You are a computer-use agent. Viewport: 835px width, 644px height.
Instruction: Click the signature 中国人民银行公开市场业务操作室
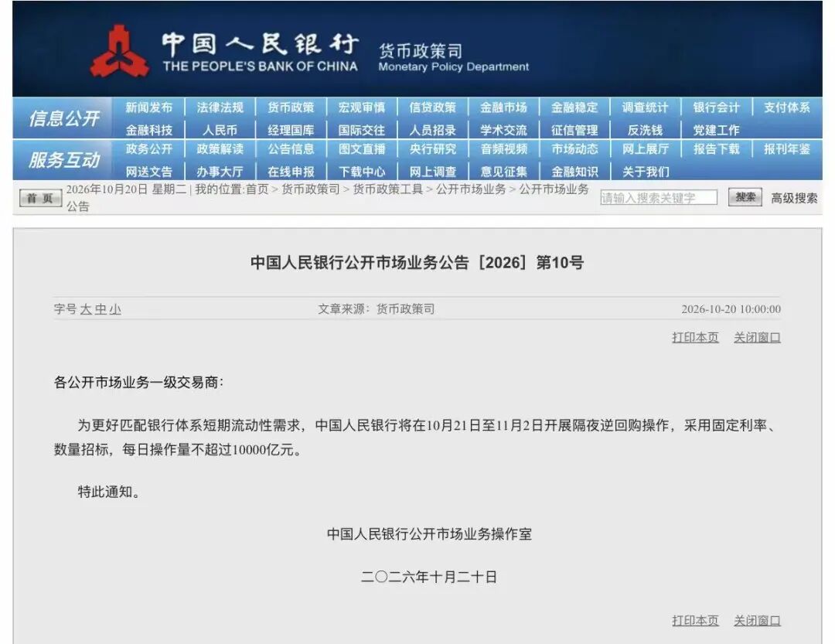coord(429,533)
